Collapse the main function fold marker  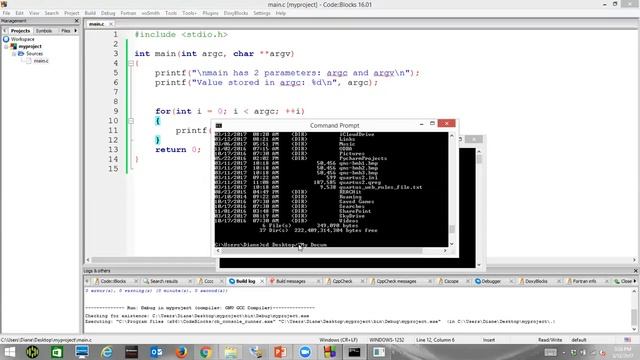click(131, 63)
